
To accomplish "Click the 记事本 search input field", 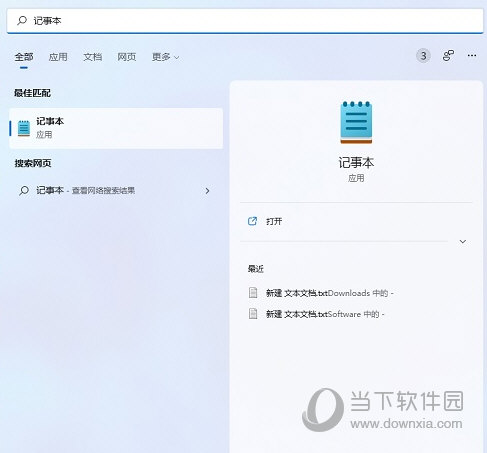I will pyautogui.click(x=245, y=21).
